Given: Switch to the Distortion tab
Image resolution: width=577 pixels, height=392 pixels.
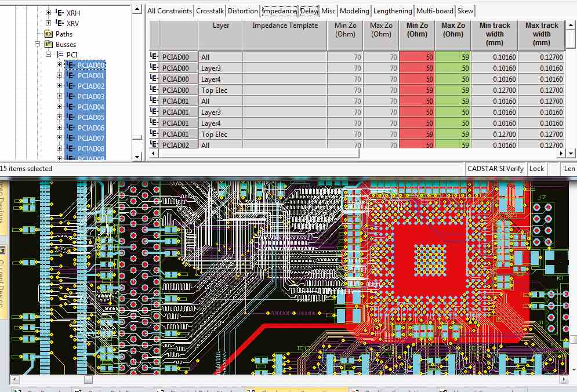Looking at the screenshot, I should 243,10.
